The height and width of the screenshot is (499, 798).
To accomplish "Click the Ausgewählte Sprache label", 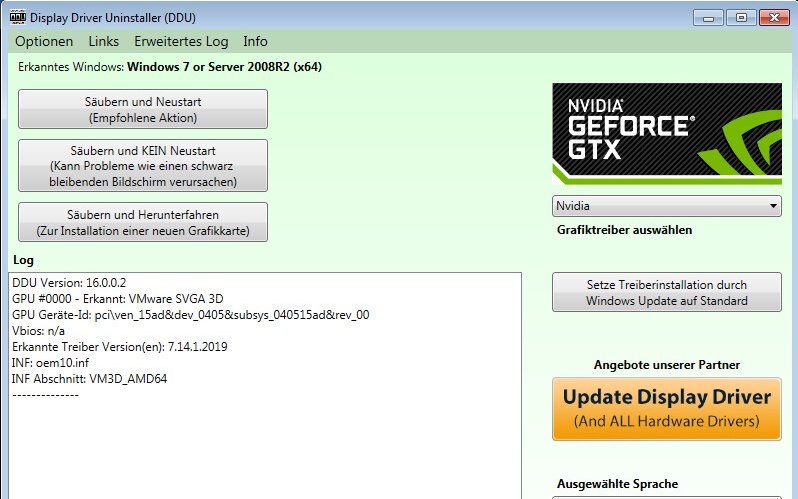I will point(617,484).
